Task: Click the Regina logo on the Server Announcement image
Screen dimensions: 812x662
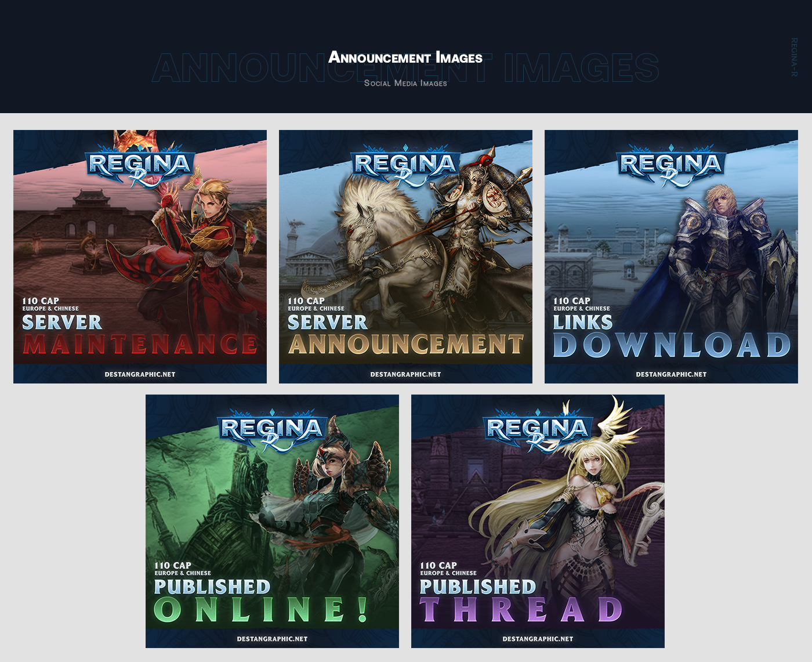Action: (405, 166)
